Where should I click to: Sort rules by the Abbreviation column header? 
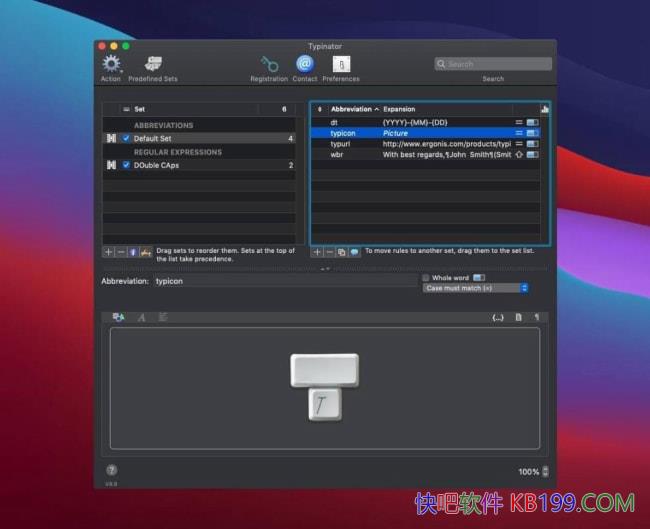pyautogui.click(x=352, y=109)
